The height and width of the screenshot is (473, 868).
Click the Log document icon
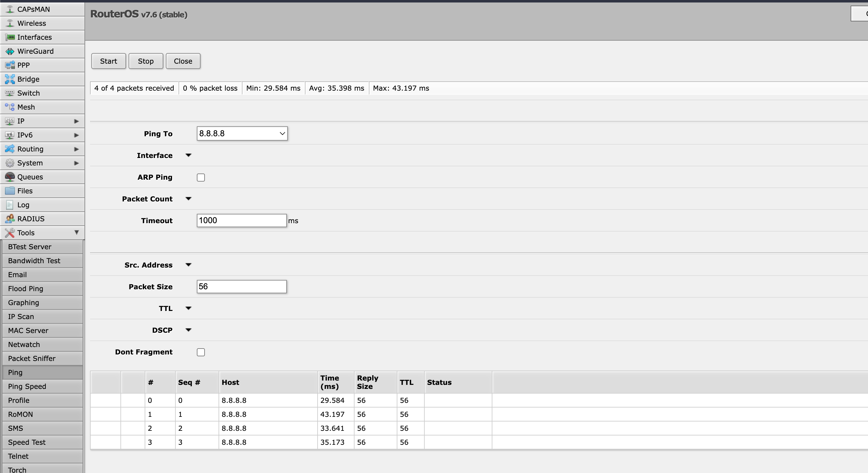point(10,205)
